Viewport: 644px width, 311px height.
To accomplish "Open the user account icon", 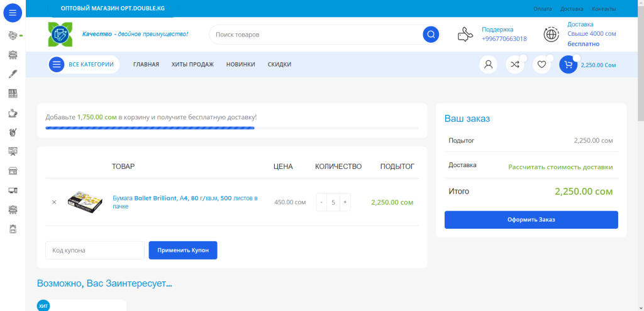I will 488,65.
